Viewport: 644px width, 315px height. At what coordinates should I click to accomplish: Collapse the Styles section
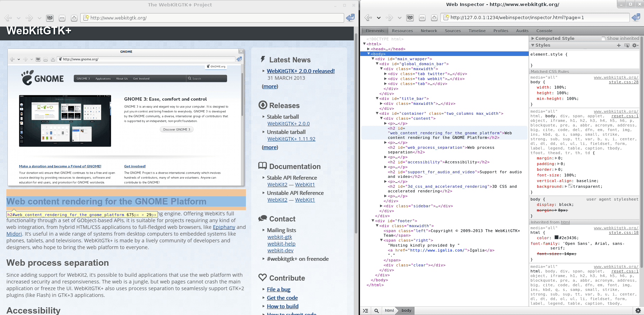(533, 45)
